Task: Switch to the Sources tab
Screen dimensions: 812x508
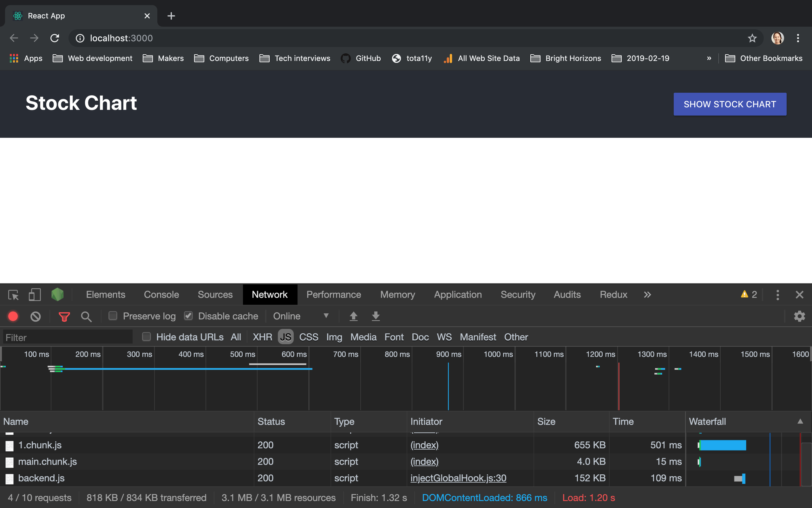Action: click(215, 295)
